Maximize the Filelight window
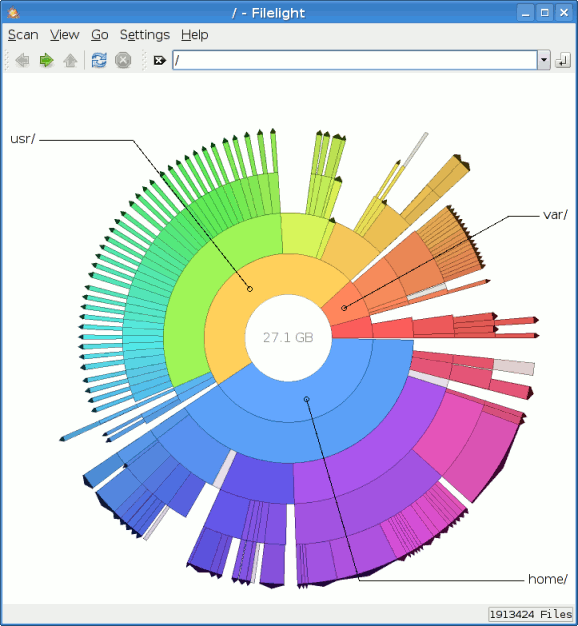This screenshot has height=626, width=578. click(544, 13)
